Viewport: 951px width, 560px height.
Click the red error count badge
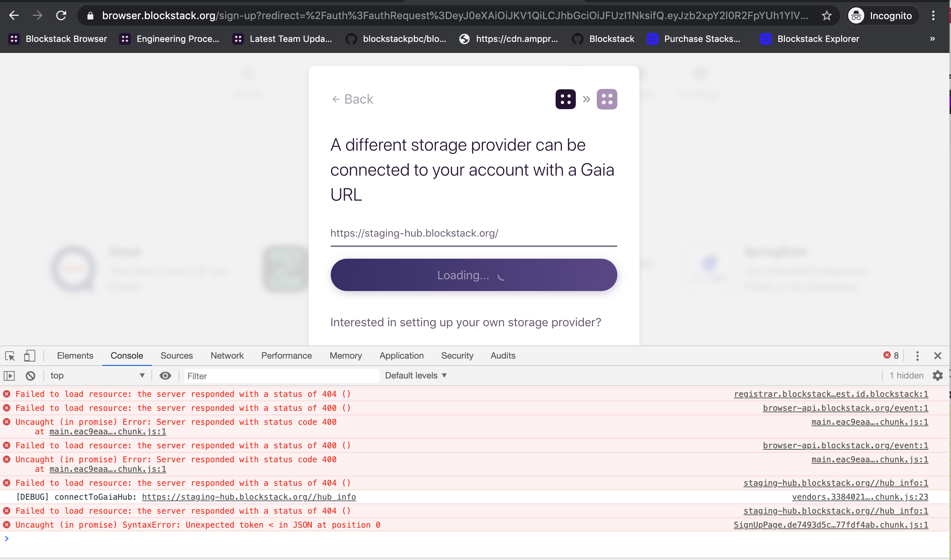click(x=891, y=355)
